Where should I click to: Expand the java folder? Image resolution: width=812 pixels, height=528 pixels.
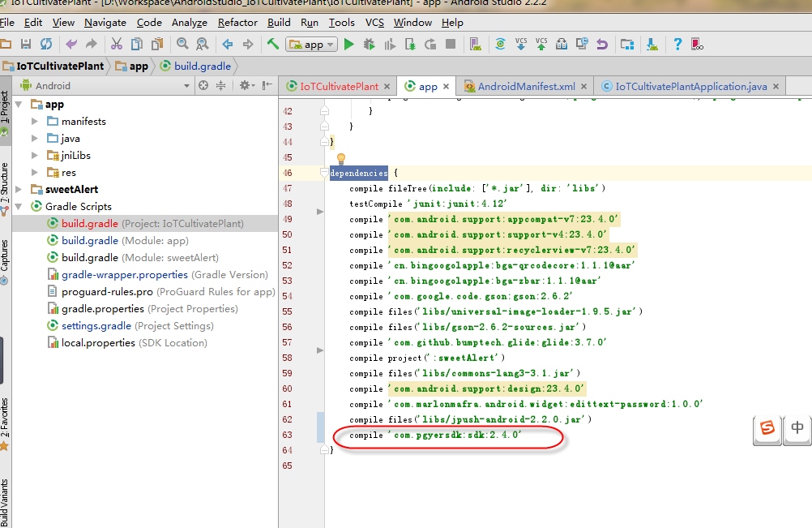pyautogui.click(x=35, y=139)
